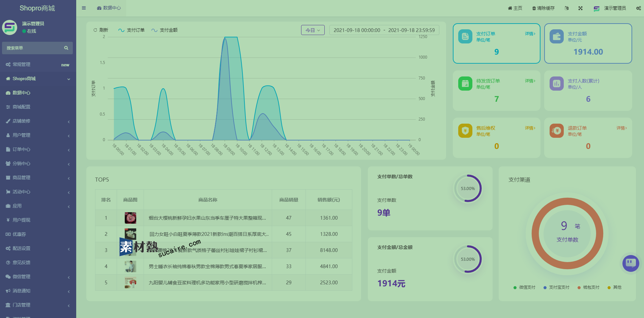Viewport: 644px width, 318px height.
Task: Click the 清除缓存 trash icon
Action: click(x=534, y=8)
